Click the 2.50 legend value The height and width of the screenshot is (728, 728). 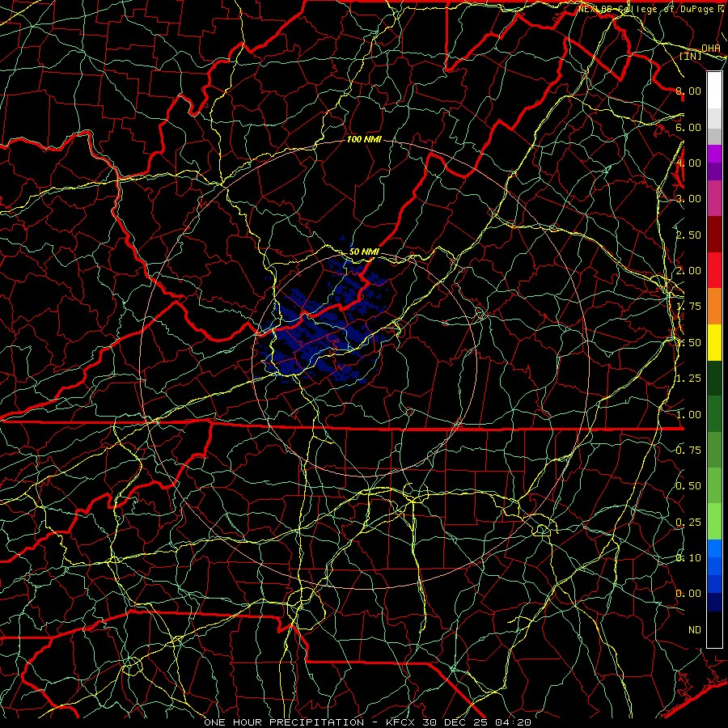point(688,235)
